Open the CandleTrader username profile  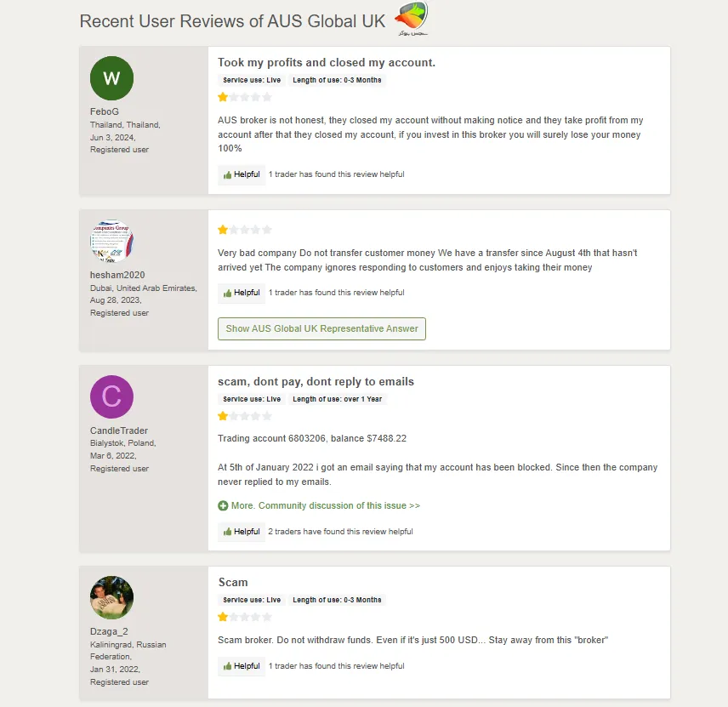[118, 430]
